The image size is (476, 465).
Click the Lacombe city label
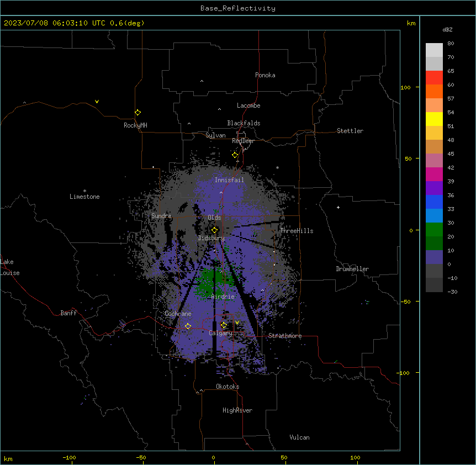click(x=248, y=105)
